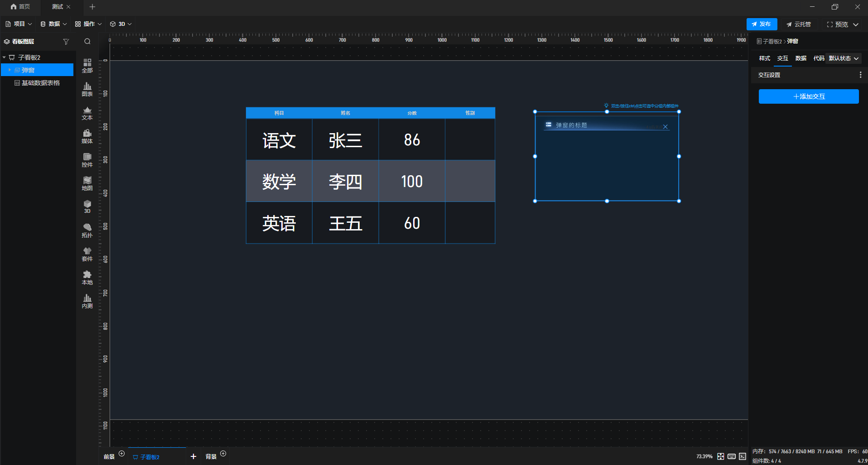Open the 媒体 media components
The image size is (868, 465).
pos(87,136)
